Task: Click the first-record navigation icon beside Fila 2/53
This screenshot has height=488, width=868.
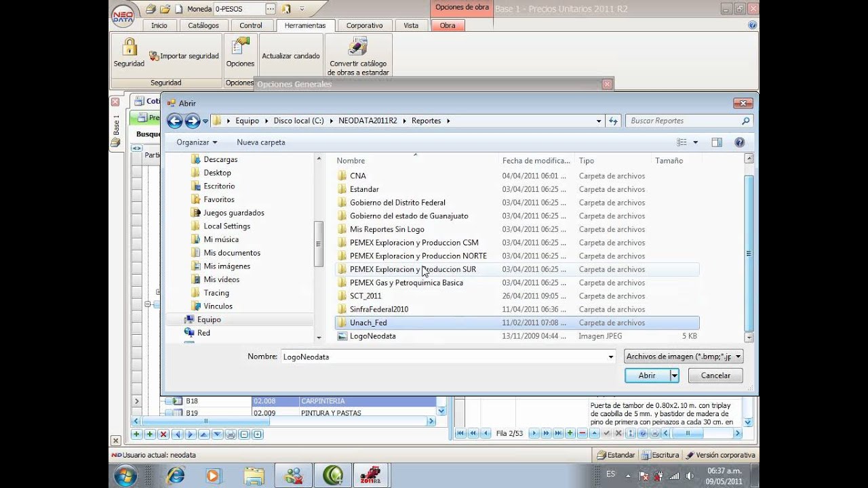Action: (x=461, y=433)
